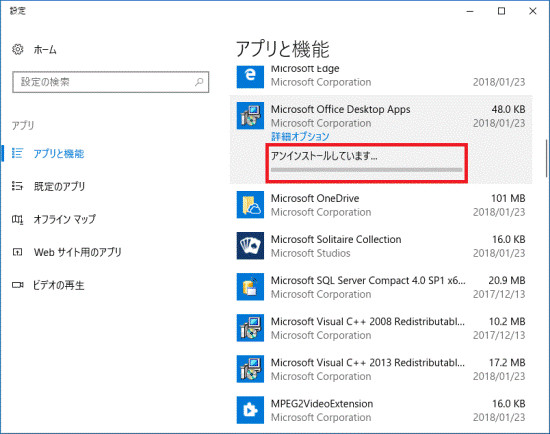
Task: Click the Visual C++ 2008 icon
Action: click(x=250, y=328)
